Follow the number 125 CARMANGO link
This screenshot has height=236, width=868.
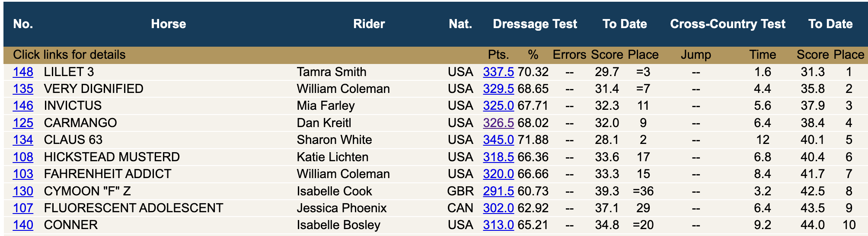(x=23, y=123)
